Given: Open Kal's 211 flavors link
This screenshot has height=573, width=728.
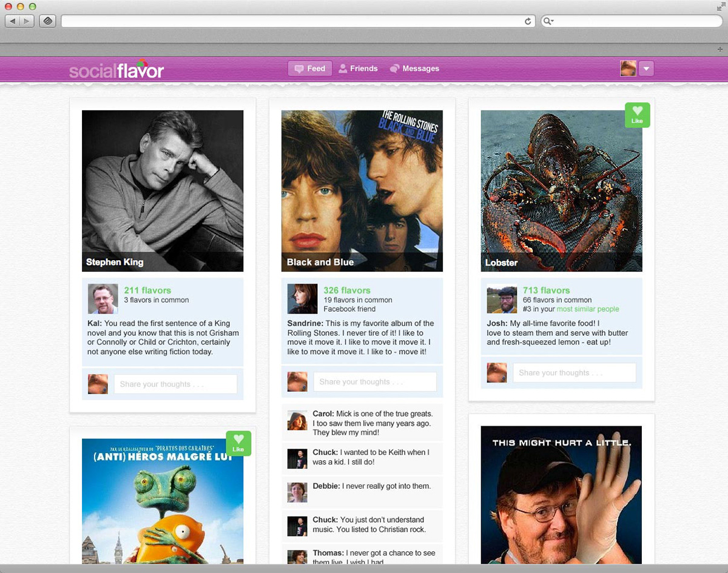Looking at the screenshot, I should [147, 290].
